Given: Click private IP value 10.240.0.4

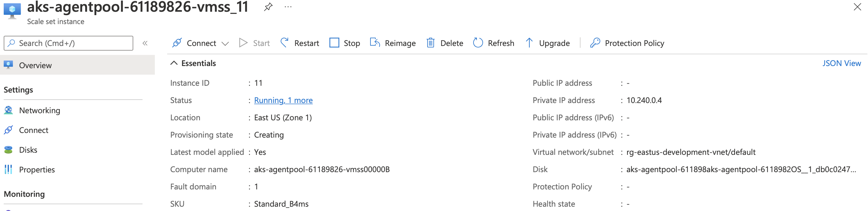Looking at the screenshot, I should pyautogui.click(x=644, y=100).
